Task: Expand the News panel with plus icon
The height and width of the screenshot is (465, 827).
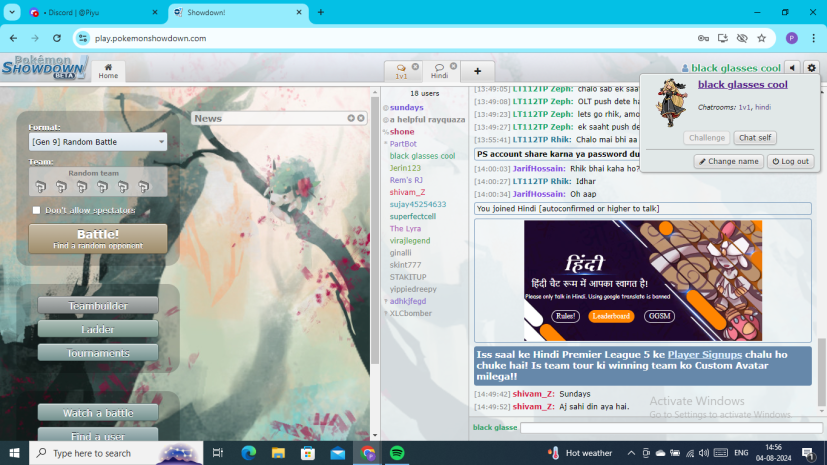Action: click(352, 118)
